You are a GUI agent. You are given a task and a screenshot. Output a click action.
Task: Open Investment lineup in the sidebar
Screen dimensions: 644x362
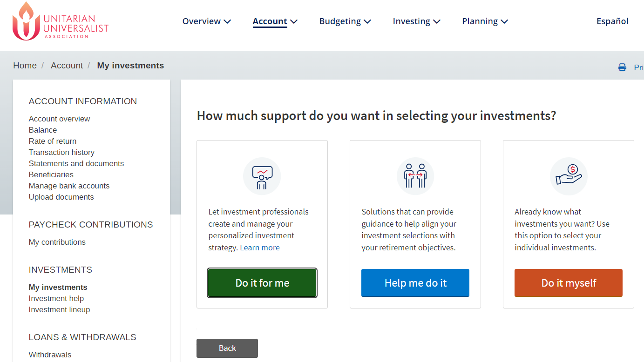(59, 309)
